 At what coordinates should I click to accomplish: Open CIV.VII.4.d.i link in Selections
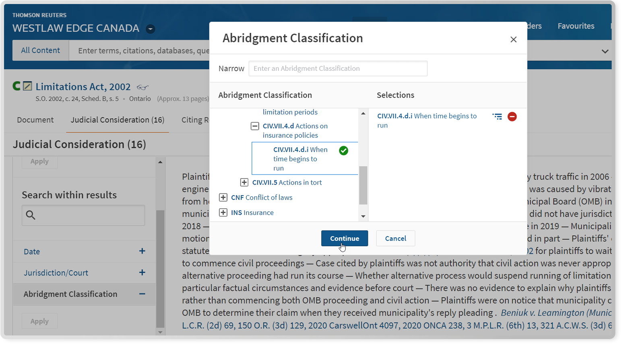427,120
